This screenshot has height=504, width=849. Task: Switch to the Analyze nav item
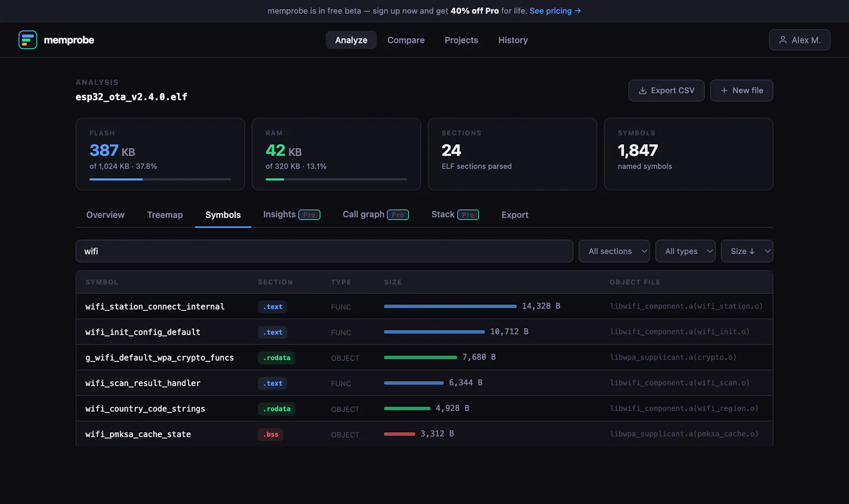coord(351,40)
